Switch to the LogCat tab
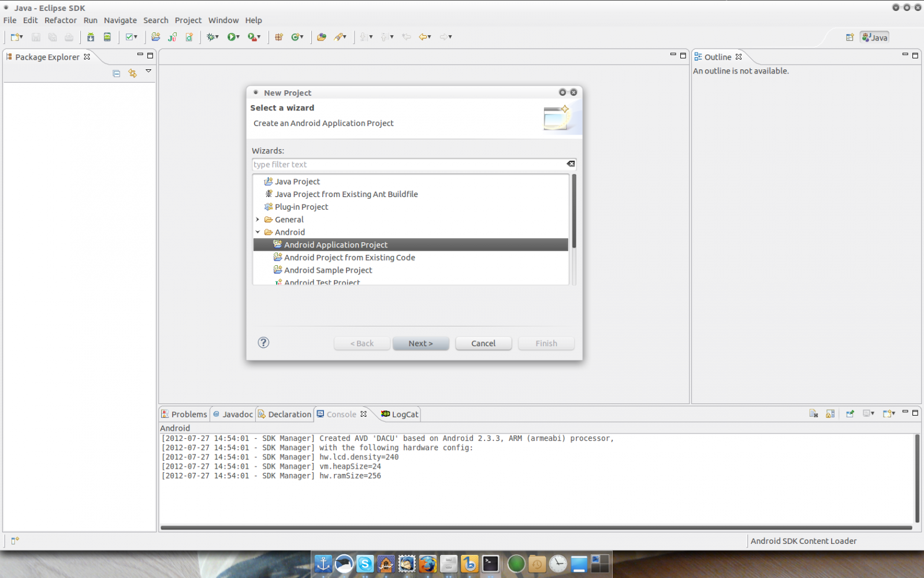Image resolution: width=924 pixels, height=578 pixels. (400, 414)
